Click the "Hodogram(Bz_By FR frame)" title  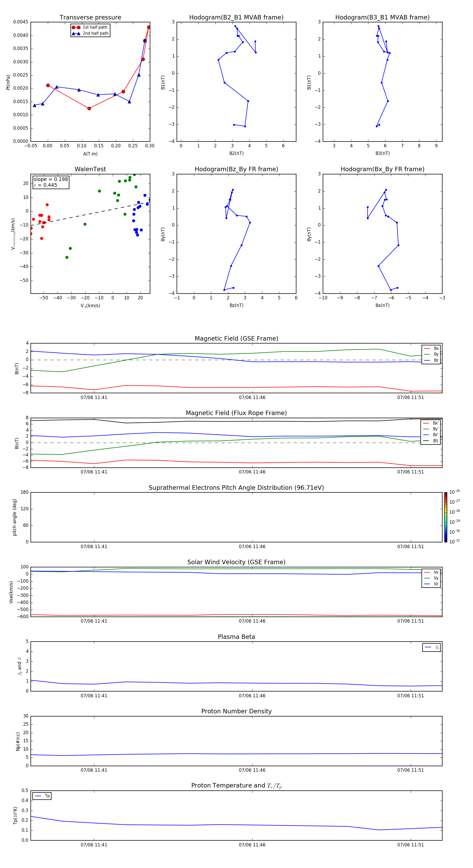pos(236,169)
